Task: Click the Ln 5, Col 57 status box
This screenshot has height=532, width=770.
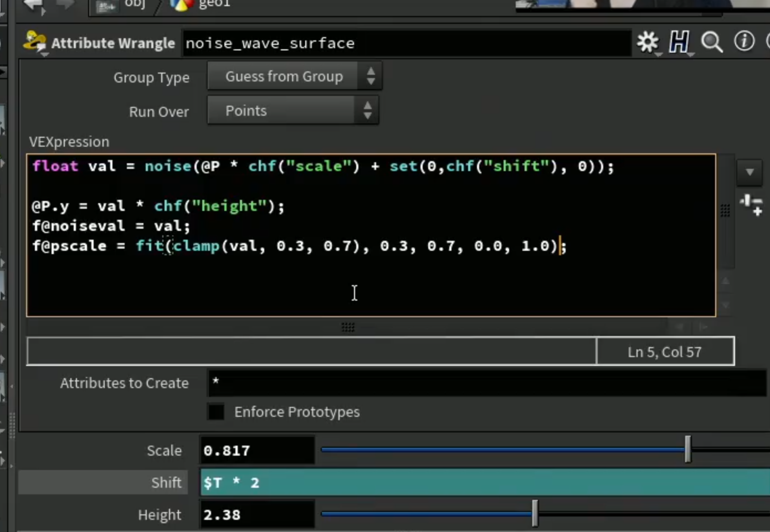Action: pos(665,352)
